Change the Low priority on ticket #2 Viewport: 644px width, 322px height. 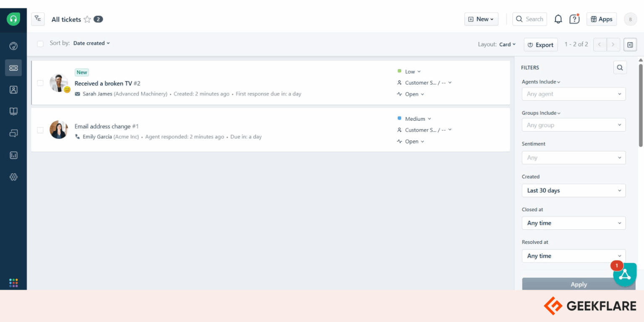pyautogui.click(x=411, y=71)
